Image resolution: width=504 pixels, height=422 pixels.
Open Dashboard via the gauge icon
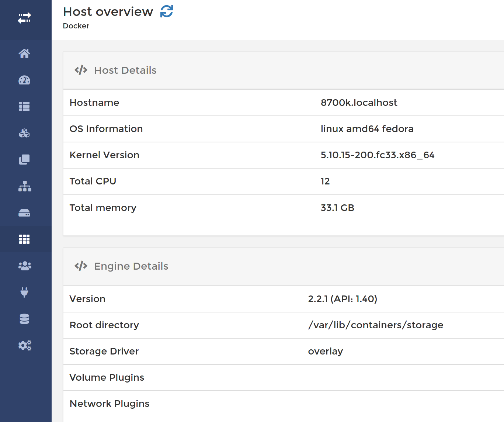point(24,80)
